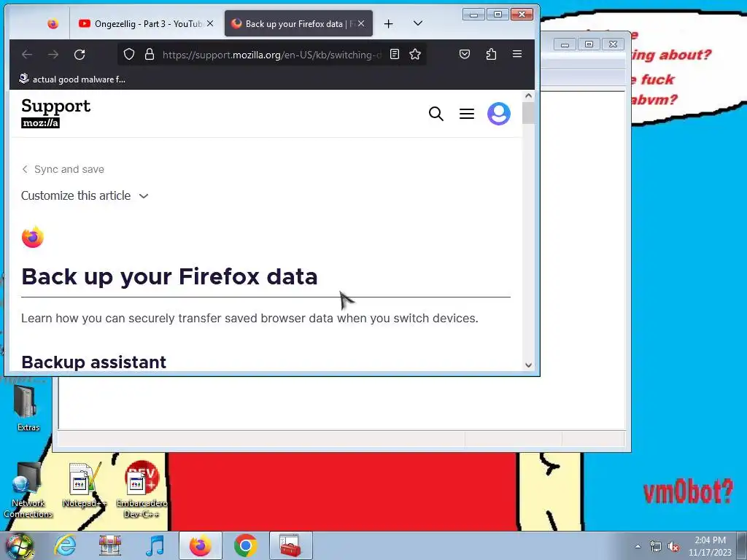Screen dimensions: 747x560
Task: Go back one page in Firefox
Action: point(27,54)
